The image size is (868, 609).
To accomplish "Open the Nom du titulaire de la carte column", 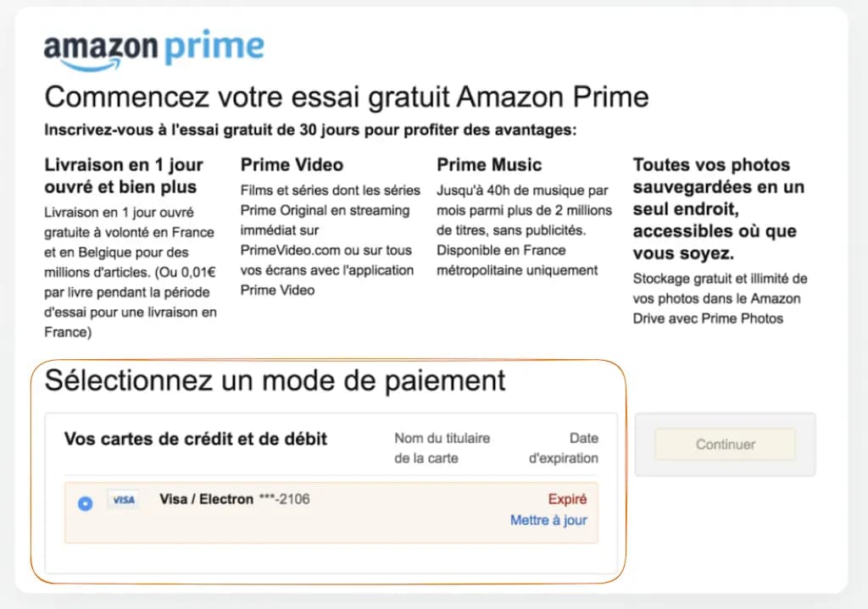I will point(442,449).
